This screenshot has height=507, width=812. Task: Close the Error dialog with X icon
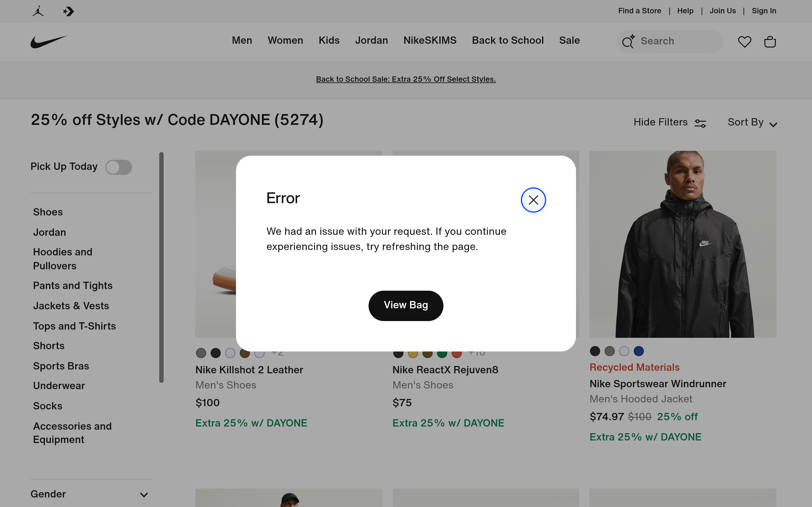[533, 200]
